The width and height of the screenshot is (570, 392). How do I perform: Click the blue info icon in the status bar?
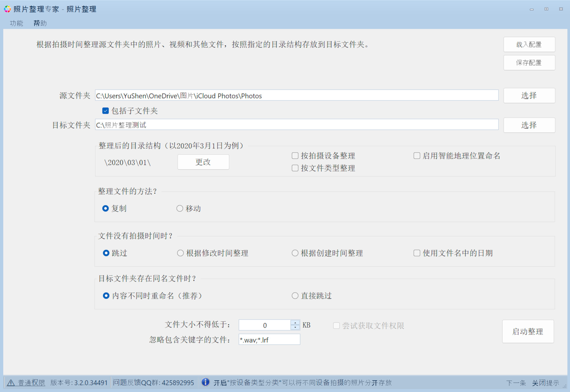tap(205, 382)
